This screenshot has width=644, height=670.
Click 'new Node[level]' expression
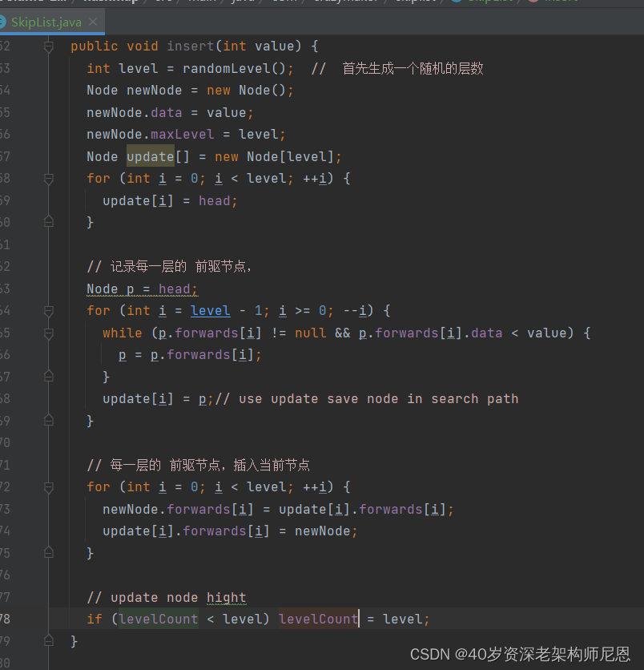click(x=274, y=157)
